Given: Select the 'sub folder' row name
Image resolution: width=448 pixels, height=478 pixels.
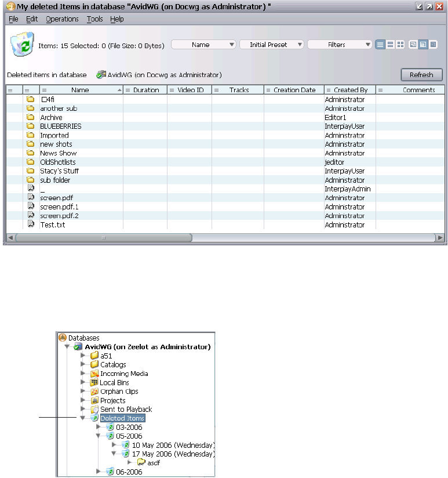Looking at the screenshot, I should click(x=55, y=180).
